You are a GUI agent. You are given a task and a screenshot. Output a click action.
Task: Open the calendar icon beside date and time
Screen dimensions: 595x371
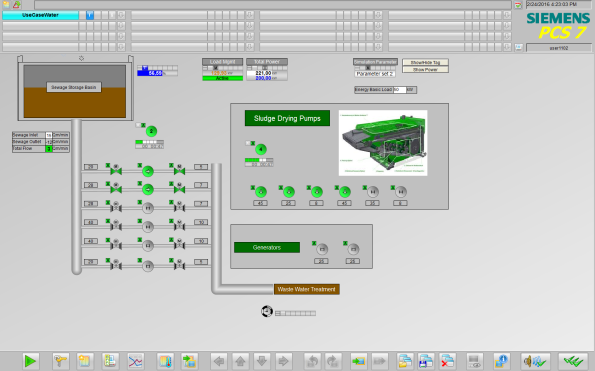[x=518, y=5]
